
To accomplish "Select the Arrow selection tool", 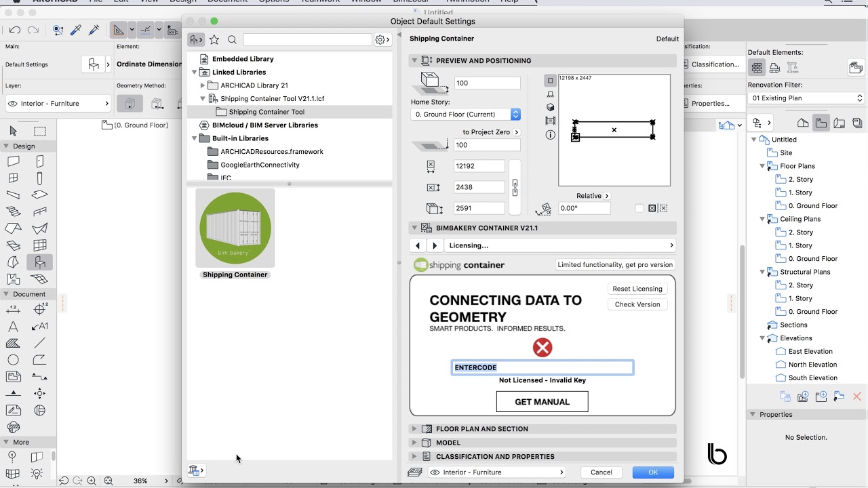I will tap(13, 131).
